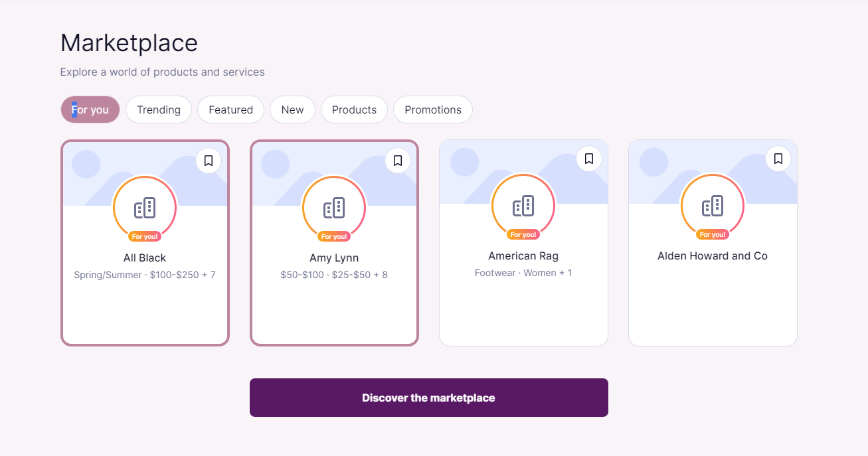The image size is (868, 456).
Task: Toggle the Featured filter chip
Action: pyautogui.click(x=230, y=110)
